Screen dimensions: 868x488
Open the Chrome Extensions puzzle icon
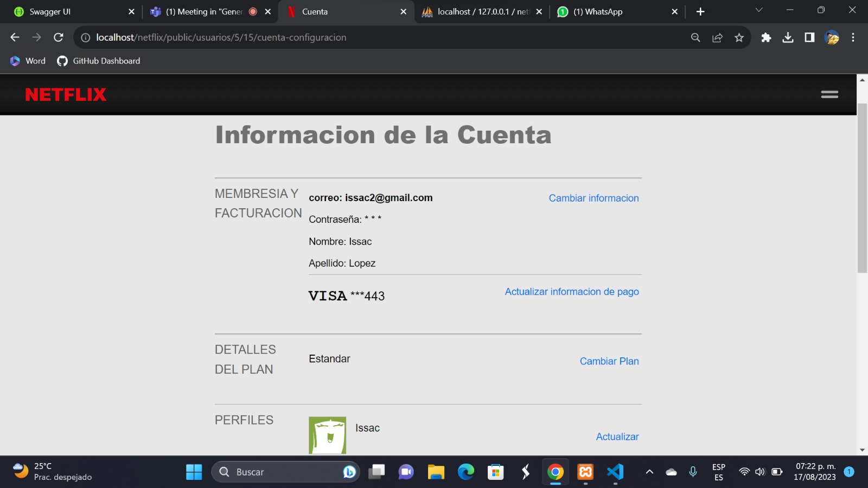click(766, 37)
